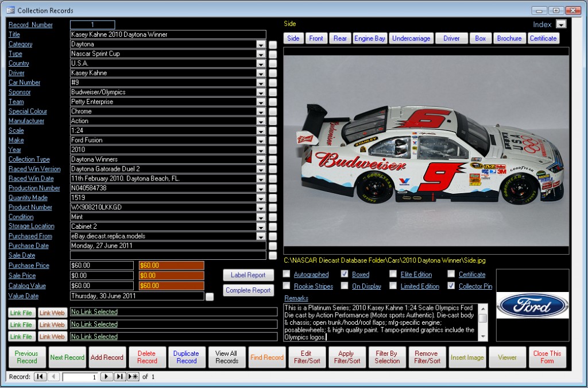Open Find Record

point(267,358)
